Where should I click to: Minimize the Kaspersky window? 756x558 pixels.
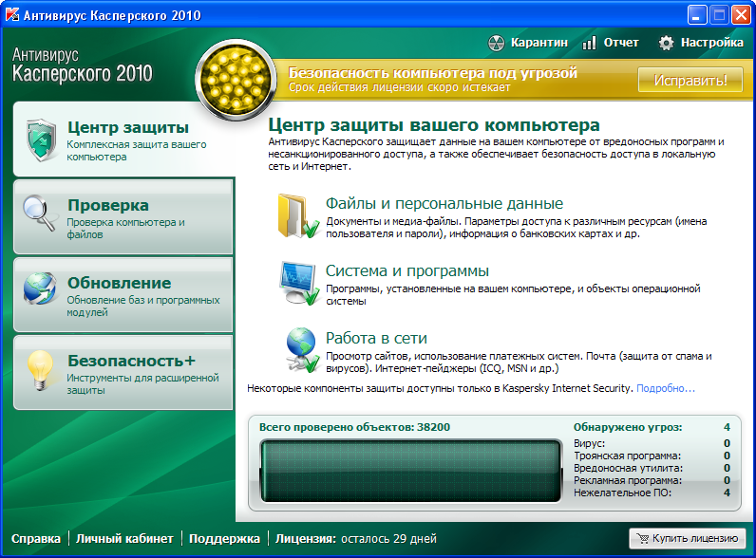tap(696, 15)
